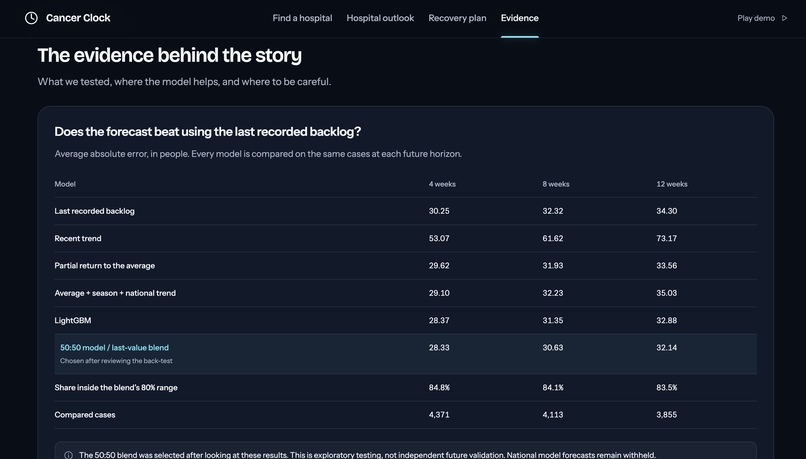Viewport: 806px width, 459px height.
Task: Click the 'Model' column header
Action: pos(65,184)
